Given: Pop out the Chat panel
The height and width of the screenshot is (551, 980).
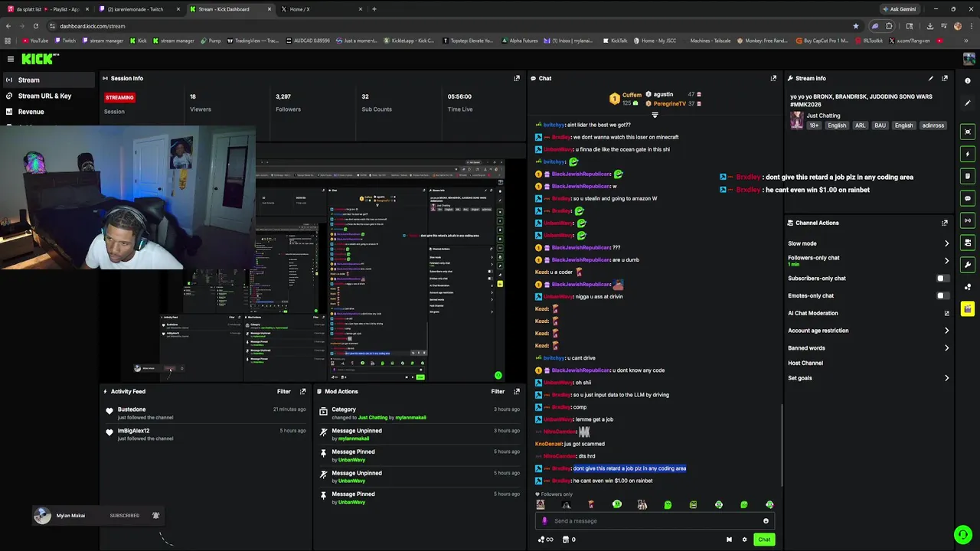Looking at the screenshot, I should point(773,78).
